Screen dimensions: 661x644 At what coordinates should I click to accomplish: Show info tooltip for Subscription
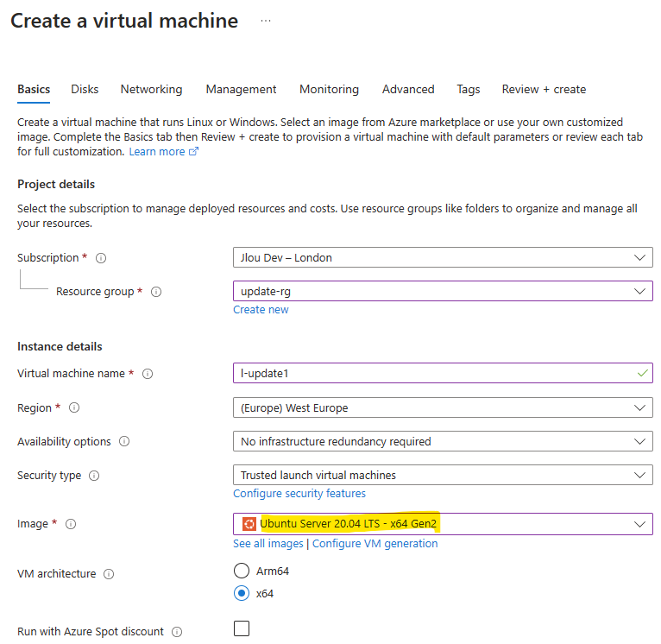pyautogui.click(x=101, y=257)
